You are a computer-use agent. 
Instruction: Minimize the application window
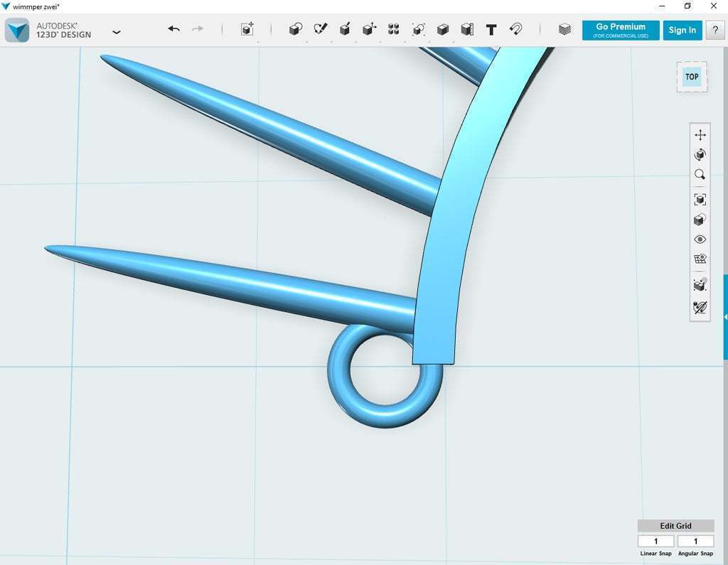click(x=662, y=6)
